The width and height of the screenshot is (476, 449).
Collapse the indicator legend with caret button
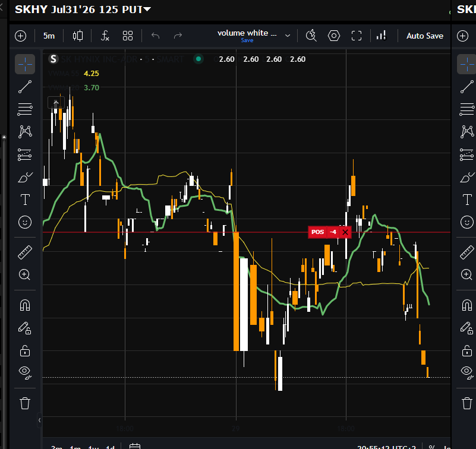tap(56, 103)
